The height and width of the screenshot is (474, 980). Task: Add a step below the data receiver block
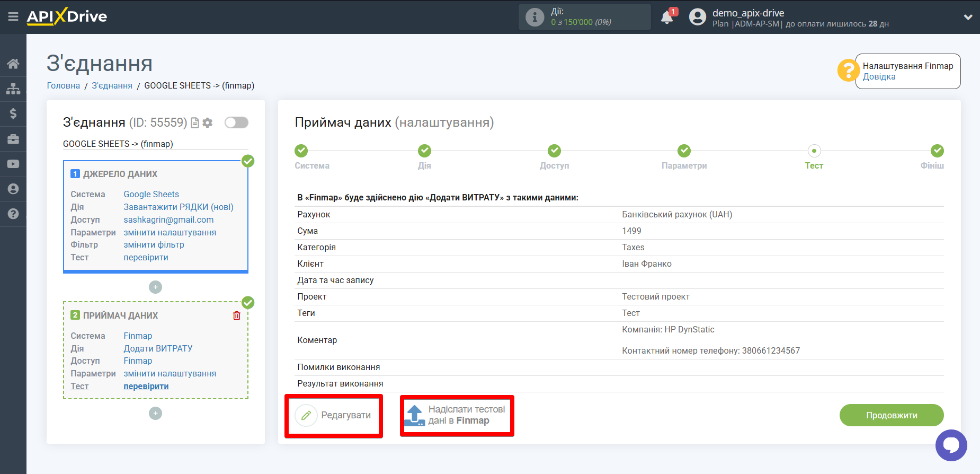(x=155, y=414)
